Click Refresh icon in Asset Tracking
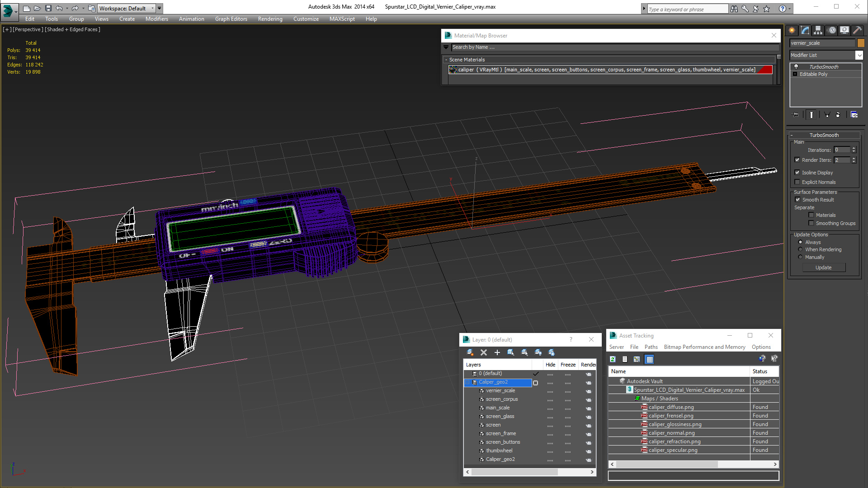The image size is (868, 488). [613, 359]
